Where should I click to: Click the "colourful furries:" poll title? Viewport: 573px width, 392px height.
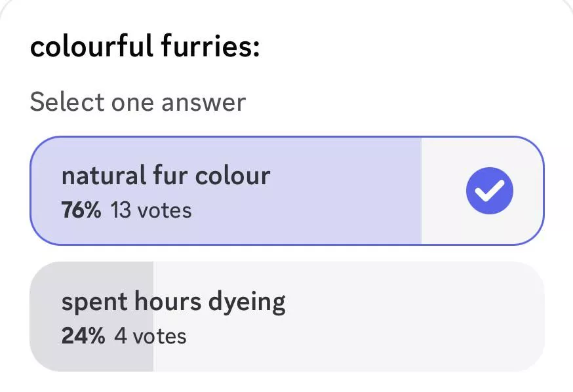click(x=145, y=48)
